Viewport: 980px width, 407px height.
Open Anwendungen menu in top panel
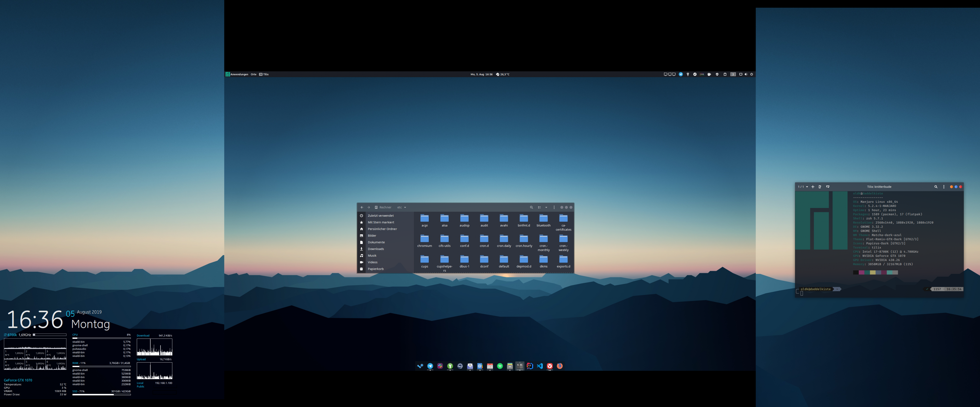(239, 74)
